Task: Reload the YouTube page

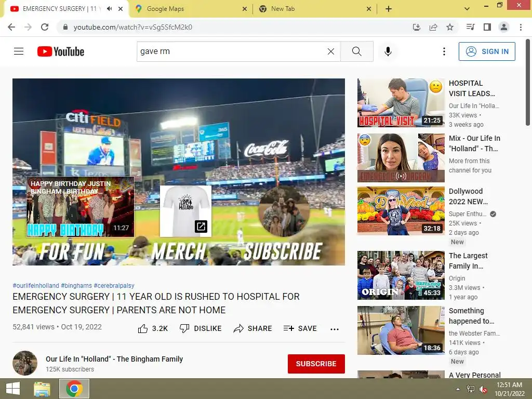Action: click(45, 27)
